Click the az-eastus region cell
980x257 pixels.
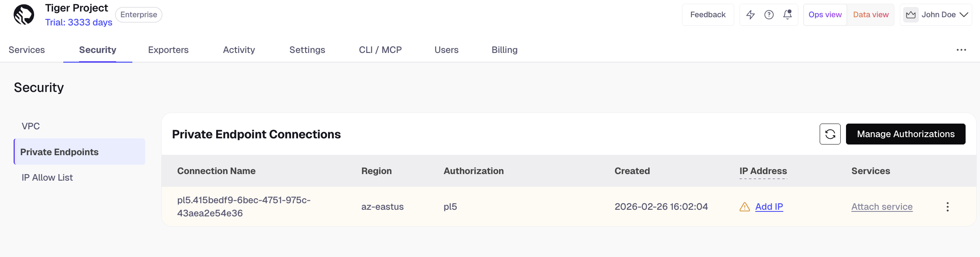click(382, 207)
